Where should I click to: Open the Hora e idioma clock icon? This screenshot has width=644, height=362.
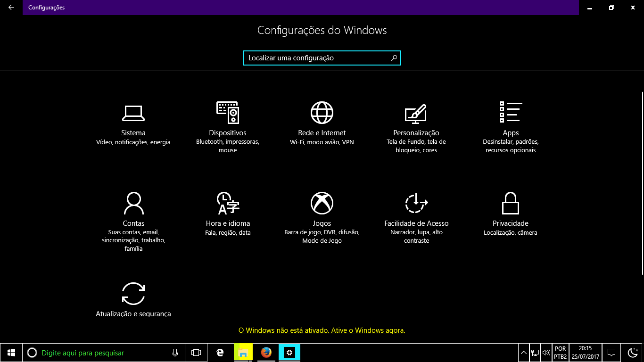tap(228, 203)
